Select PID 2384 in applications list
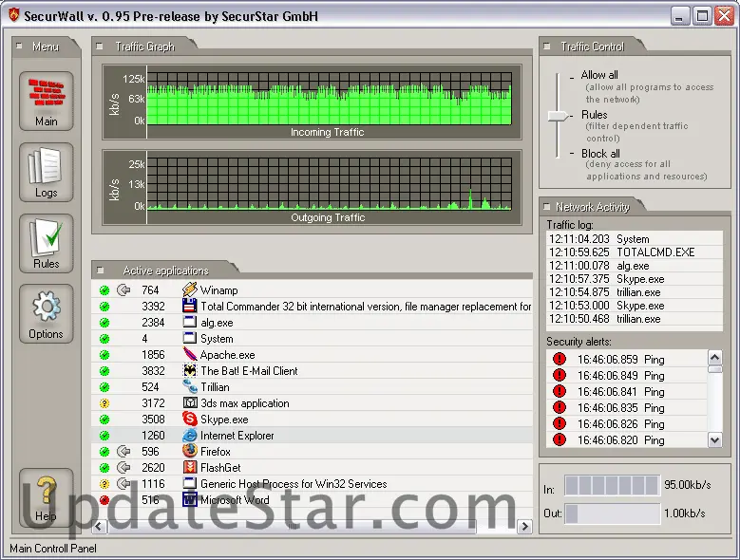740x560 pixels. [153, 323]
